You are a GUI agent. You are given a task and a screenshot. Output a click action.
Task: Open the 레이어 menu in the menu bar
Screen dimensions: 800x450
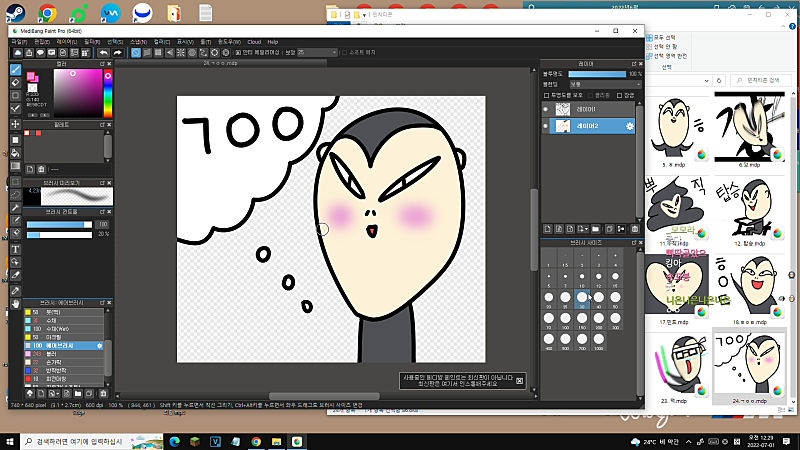67,42
